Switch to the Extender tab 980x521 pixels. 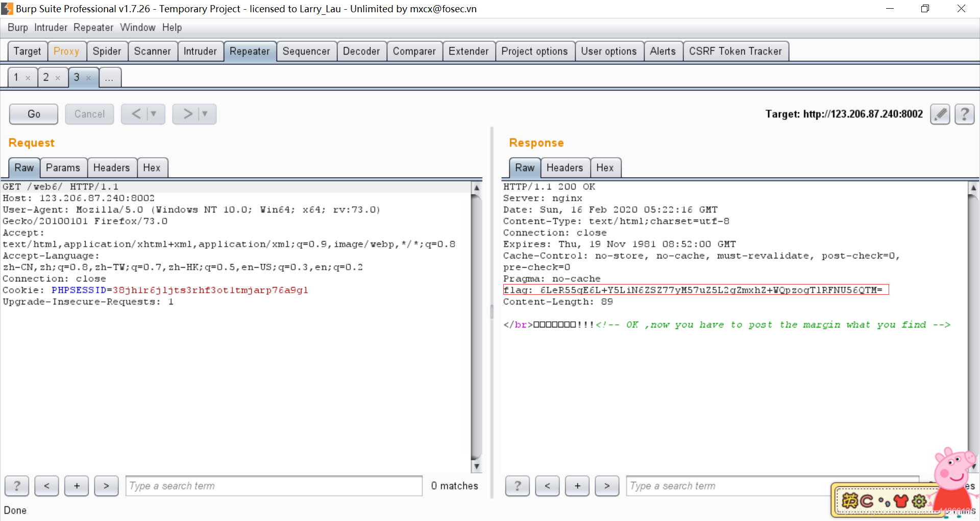pos(469,51)
